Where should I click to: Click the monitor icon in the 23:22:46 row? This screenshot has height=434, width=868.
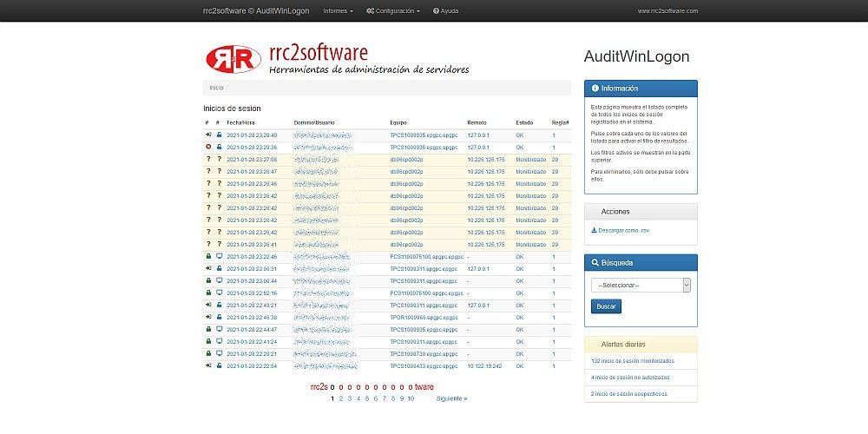click(x=220, y=256)
